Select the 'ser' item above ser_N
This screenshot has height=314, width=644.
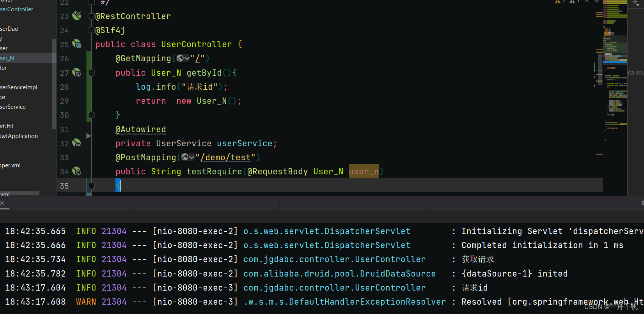4,48
